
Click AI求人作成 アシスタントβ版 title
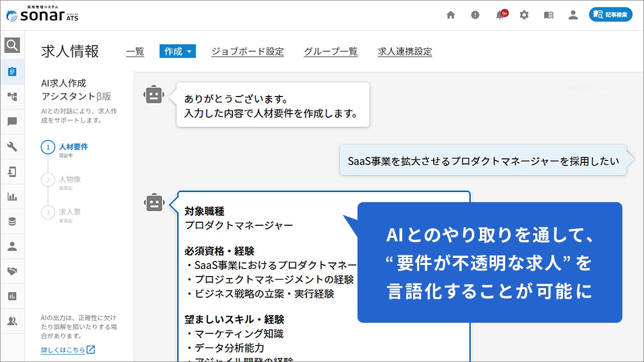(x=76, y=90)
